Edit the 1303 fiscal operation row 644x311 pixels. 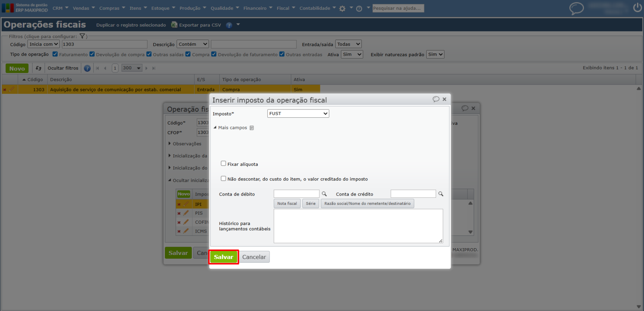[12, 89]
